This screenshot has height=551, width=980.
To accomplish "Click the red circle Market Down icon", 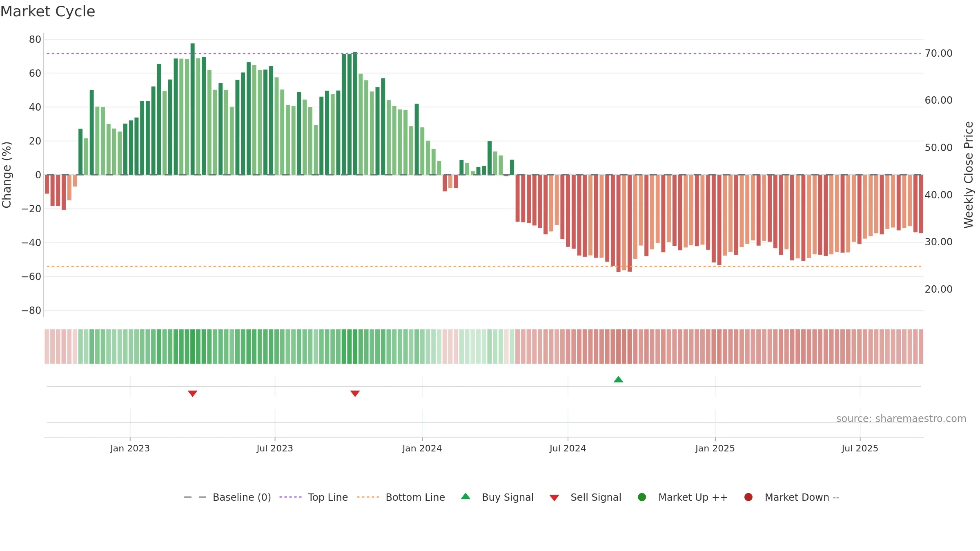I will [748, 497].
